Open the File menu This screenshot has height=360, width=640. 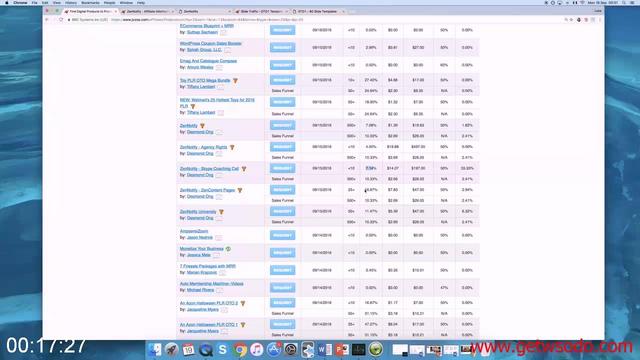tap(35, 2)
